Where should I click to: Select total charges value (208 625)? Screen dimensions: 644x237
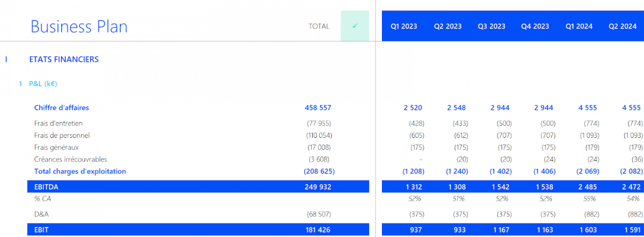(x=319, y=171)
